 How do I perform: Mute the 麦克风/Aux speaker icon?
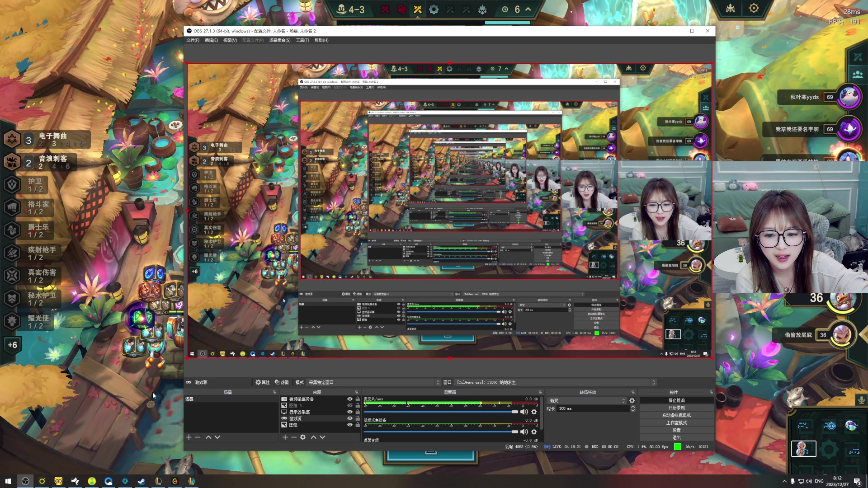(524, 412)
